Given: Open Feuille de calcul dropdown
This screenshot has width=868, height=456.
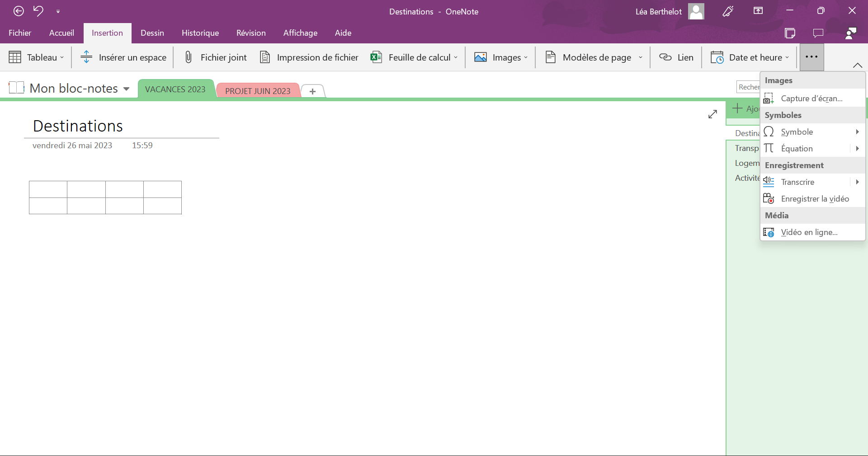Looking at the screenshot, I should [x=414, y=57].
